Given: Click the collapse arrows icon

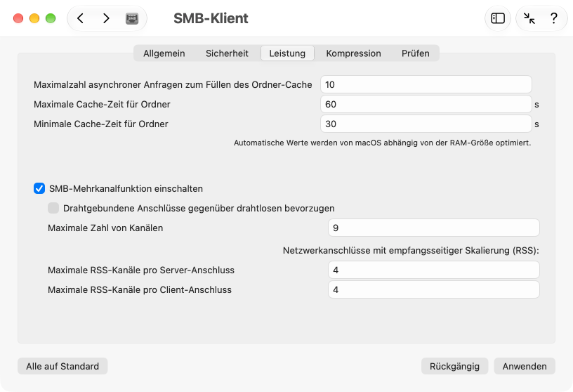Looking at the screenshot, I should pyautogui.click(x=529, y=18).
